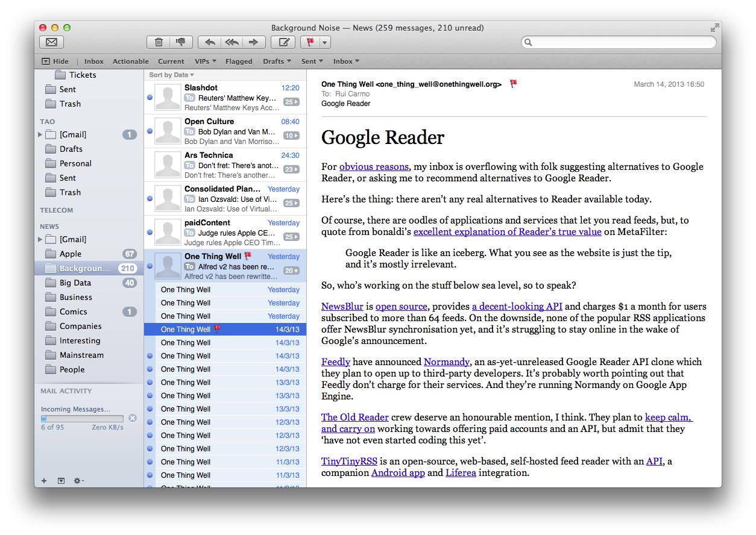Open the flag color dropdown arrow
The height and width of the screenshot is (535, 756).
click(325, 42)
